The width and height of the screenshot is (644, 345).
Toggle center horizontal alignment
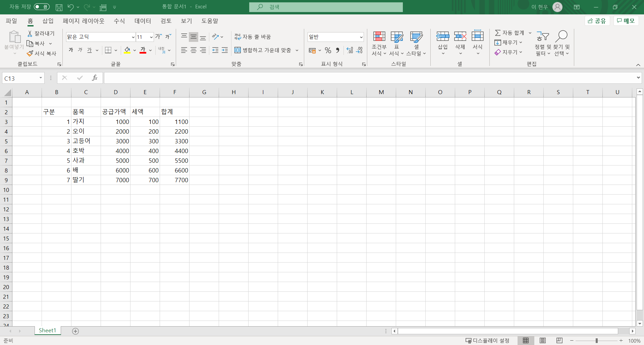(x=194, y=50)
